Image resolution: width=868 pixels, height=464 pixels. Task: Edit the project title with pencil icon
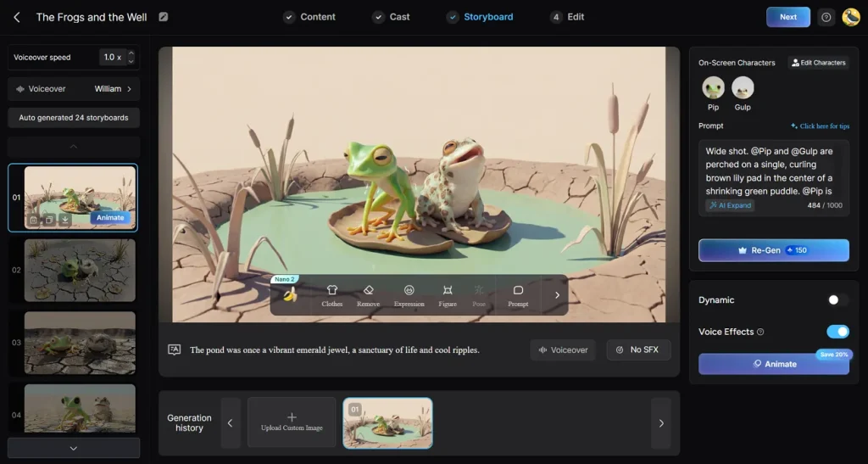coord(164,17)
